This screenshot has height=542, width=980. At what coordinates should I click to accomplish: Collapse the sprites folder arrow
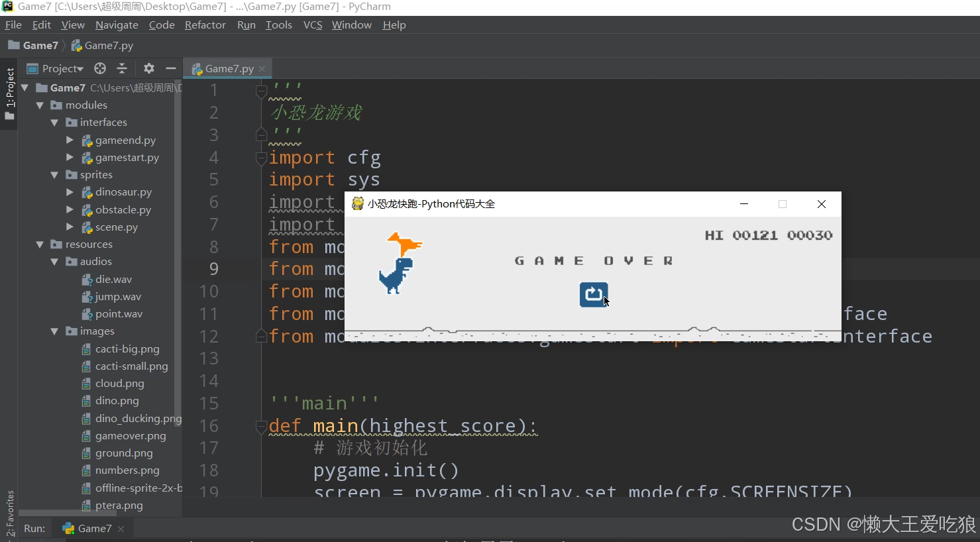tap(54, 175)
